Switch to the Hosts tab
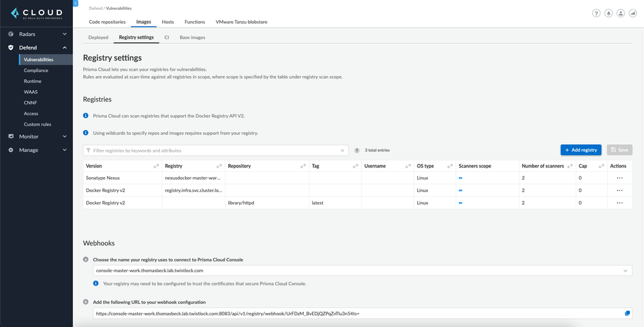This screenshot has width=644, height=327. point(168,22)
